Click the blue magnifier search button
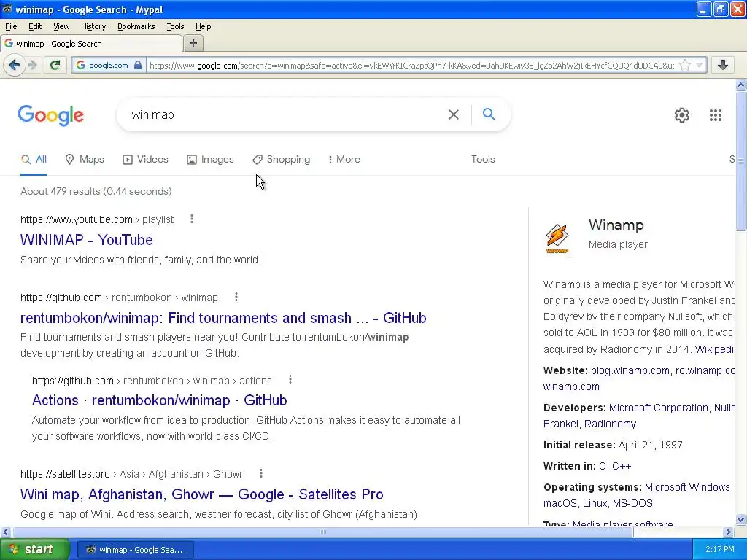This screenshot has width=747, height=560. (489, 114)
